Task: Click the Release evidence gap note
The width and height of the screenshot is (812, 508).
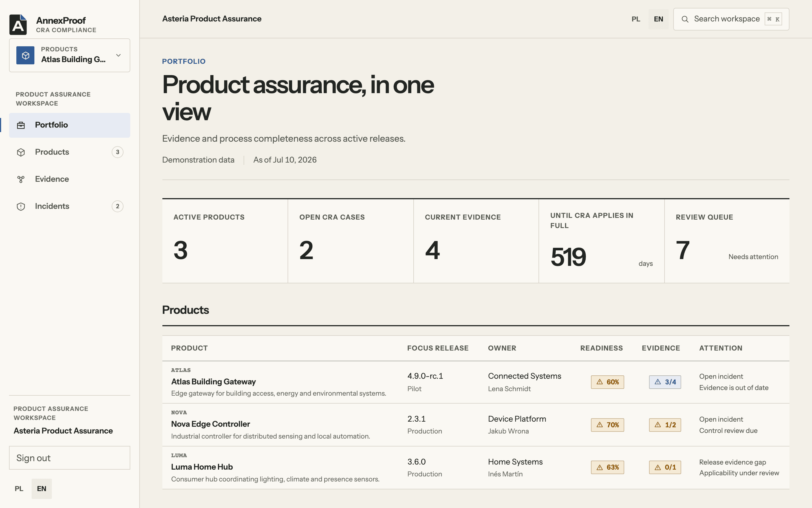Action: click(732, 462)
